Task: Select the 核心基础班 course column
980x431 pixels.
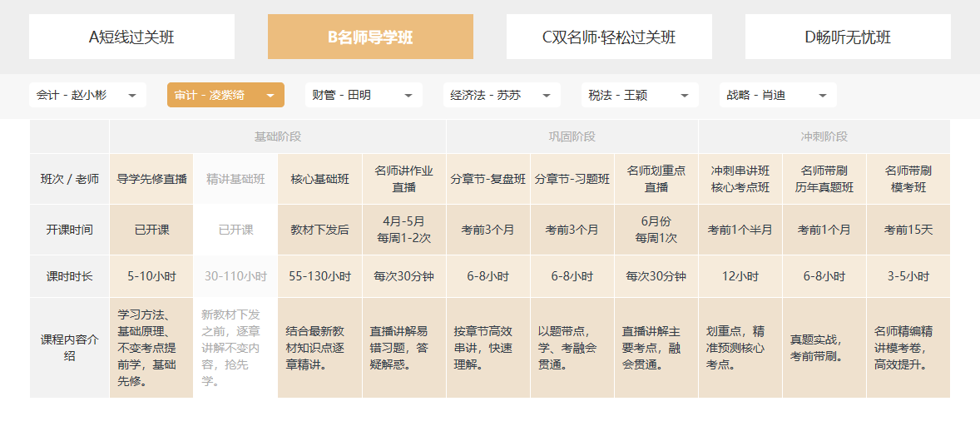Action: pyautogui.click(x=319, y=179)
